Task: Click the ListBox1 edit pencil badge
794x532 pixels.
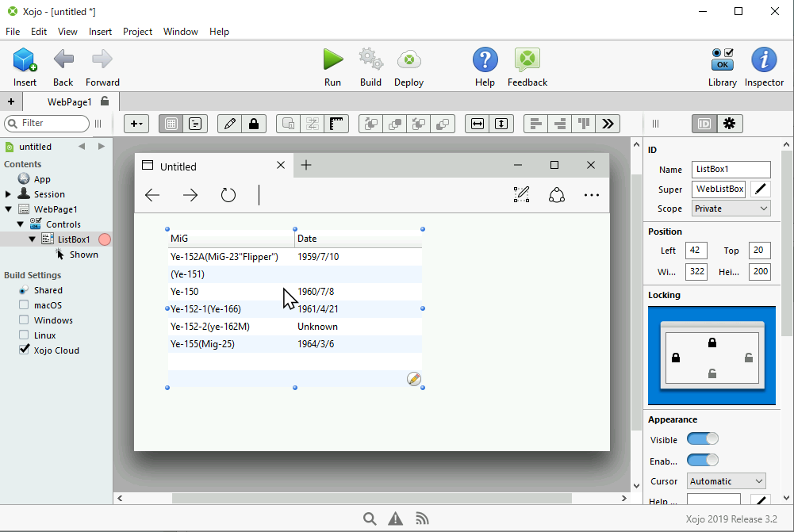Action: point(414,379)
